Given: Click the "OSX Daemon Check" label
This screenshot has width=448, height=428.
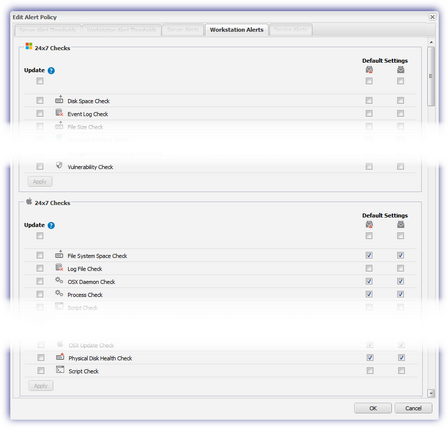Looking at the screenshot, I should click(91, 282).
